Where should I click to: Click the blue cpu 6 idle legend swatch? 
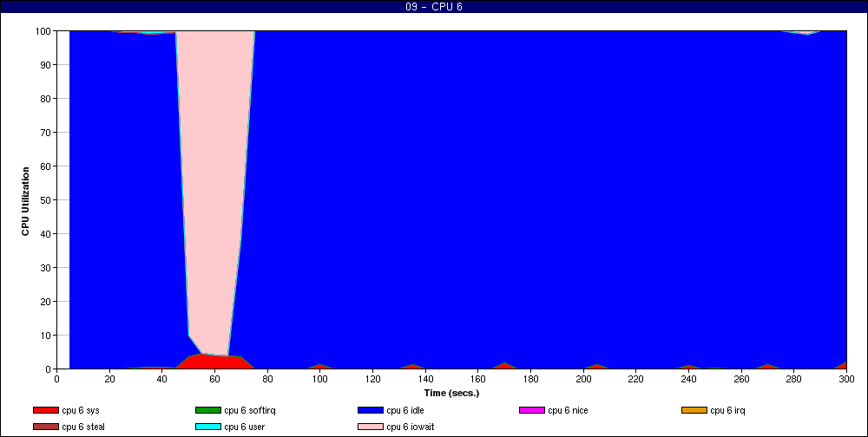[x=371, y=410]
